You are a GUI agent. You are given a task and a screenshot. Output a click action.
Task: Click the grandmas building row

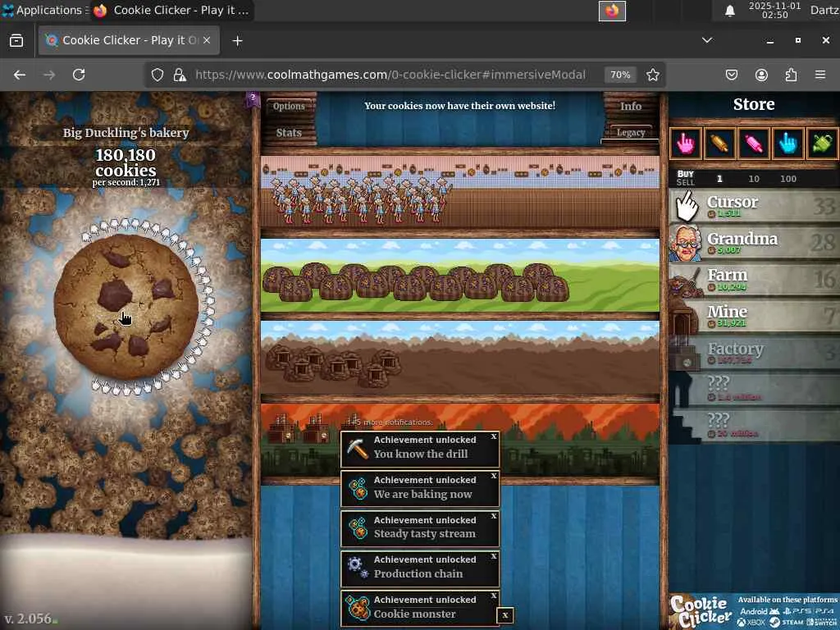pyautogui.click(x=459, y=191)
